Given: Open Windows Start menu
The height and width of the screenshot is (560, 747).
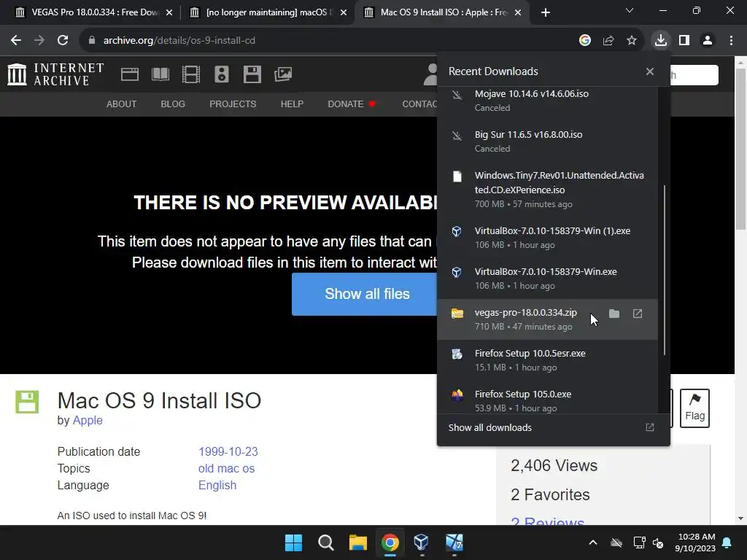Looking at the screenshot, I should 293,542.
